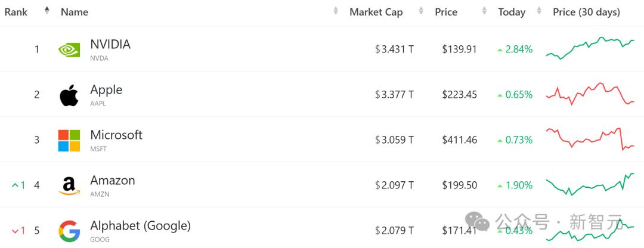Viewport: 644px width, 248px height.
Task: Sort by Today's change column
Action: 512,12
